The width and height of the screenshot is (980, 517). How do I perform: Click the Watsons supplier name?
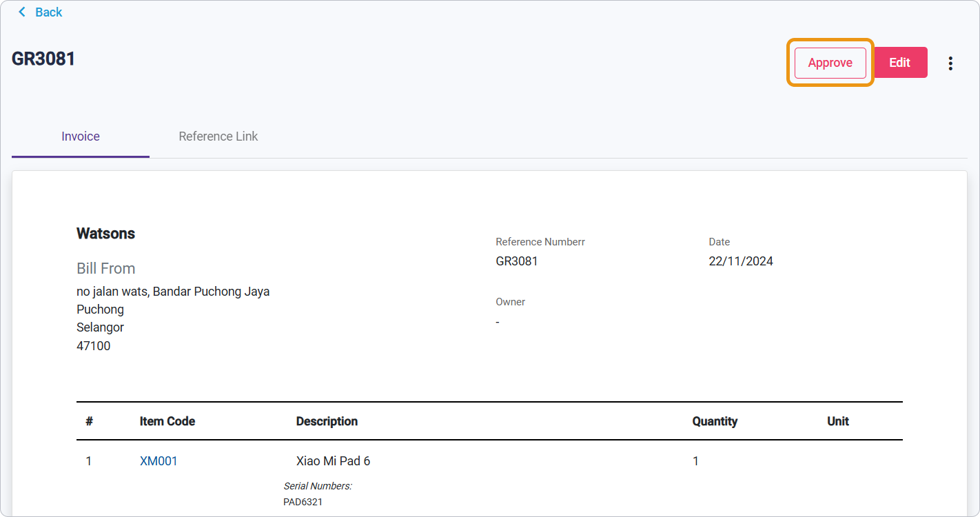pyautogui.click(x=105, y=234)
